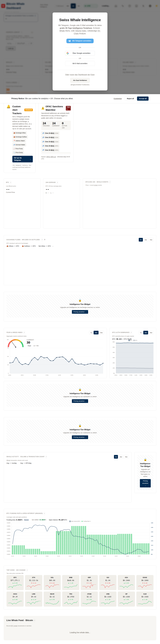Select the Price Dump alert chip
Image resolution: width=160 pixels, height=644 pixels.
pos(18,152)
